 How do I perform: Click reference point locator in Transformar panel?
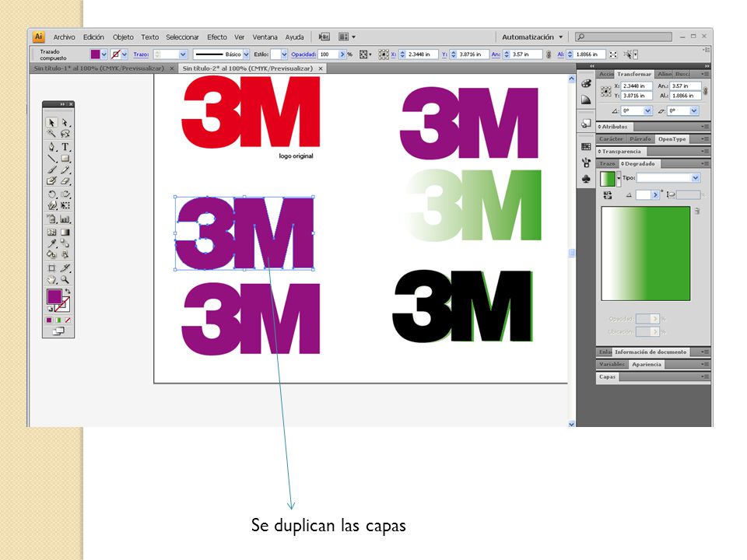[x=605, y=91]
